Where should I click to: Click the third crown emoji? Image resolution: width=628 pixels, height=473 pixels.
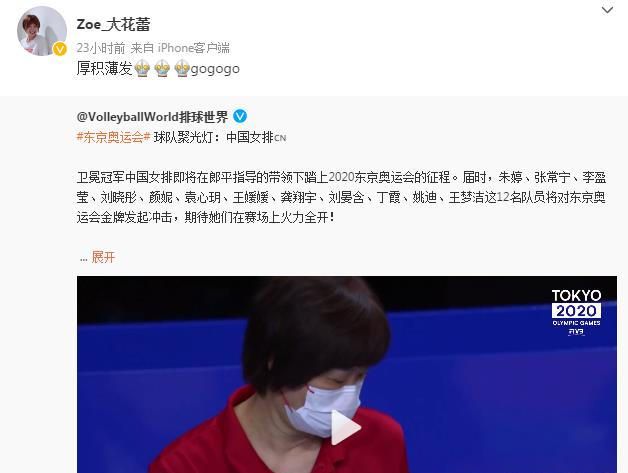182,68
